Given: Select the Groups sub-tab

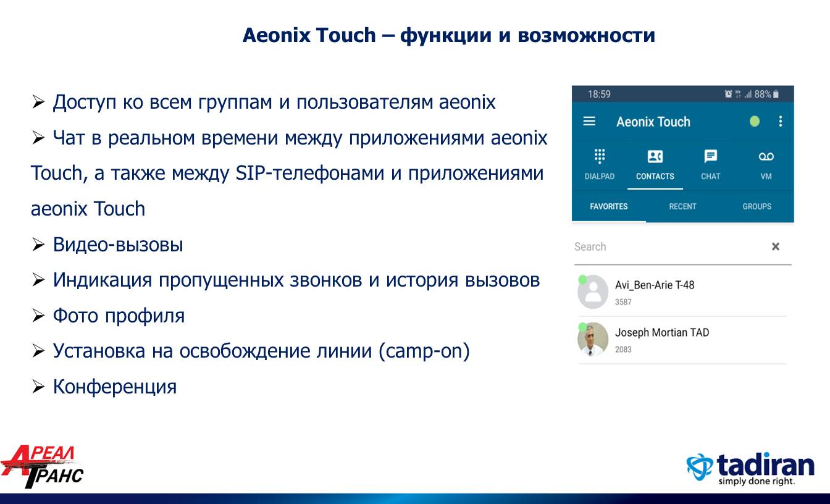Looking at the screenshot, I should coord(757,206).
